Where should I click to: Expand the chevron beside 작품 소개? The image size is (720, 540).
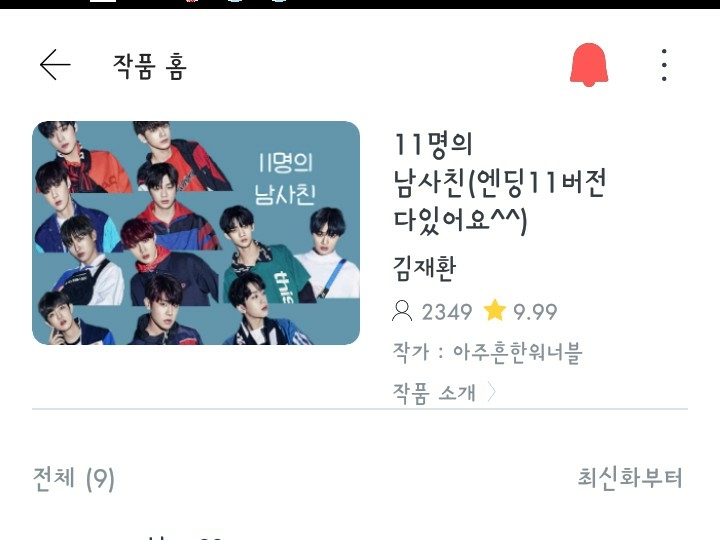[491, 393]
